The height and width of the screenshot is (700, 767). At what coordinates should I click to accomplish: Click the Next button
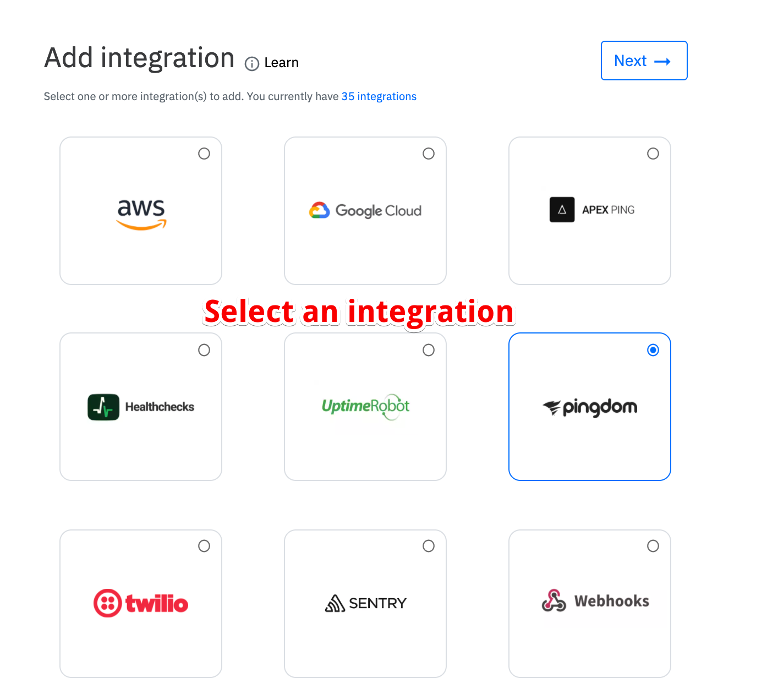coord(644,61)
